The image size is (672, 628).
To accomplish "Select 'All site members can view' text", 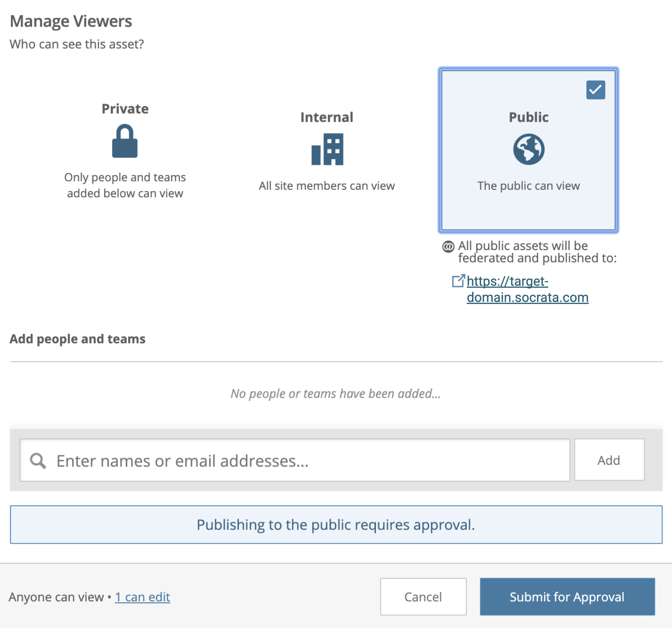I will point(327,186).
